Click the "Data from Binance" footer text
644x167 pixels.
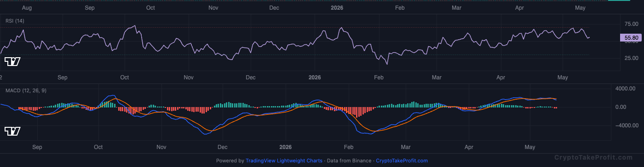coord(349,161)
